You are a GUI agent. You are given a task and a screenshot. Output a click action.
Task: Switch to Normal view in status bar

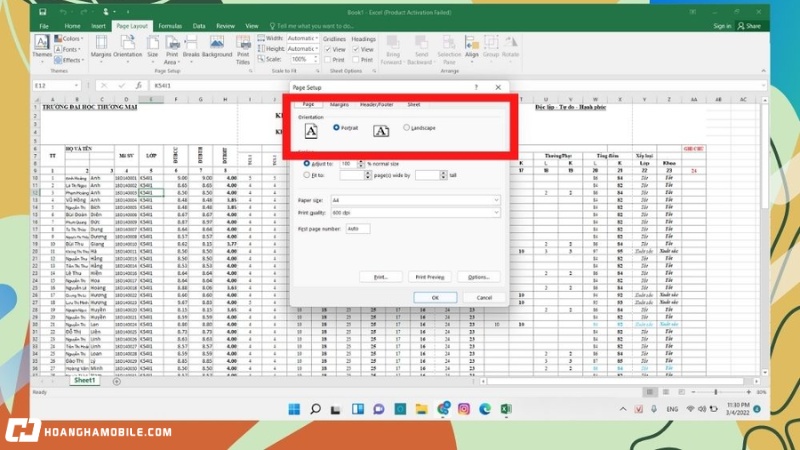click(649, 392)
